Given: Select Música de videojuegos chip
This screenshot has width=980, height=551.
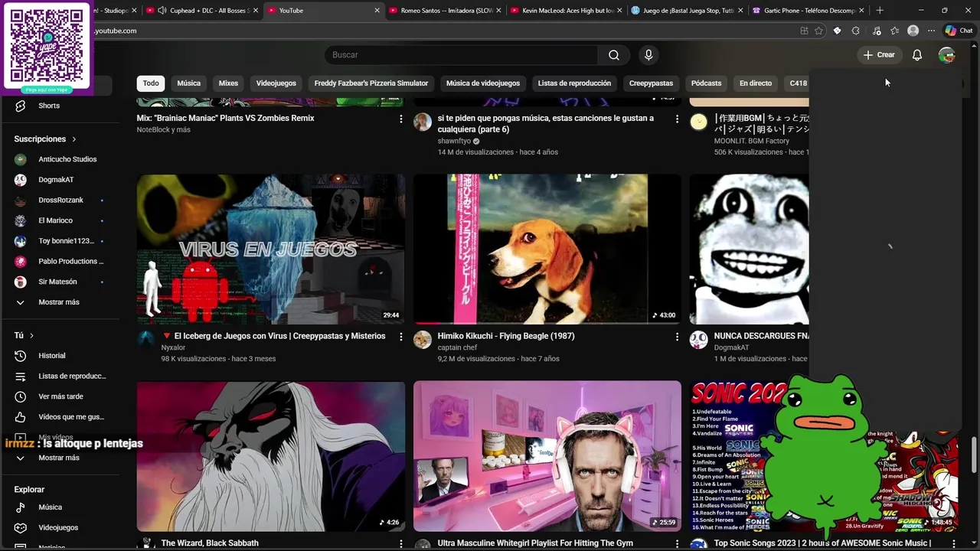Looking at the screenshot, I should click(x=483, y=83).
